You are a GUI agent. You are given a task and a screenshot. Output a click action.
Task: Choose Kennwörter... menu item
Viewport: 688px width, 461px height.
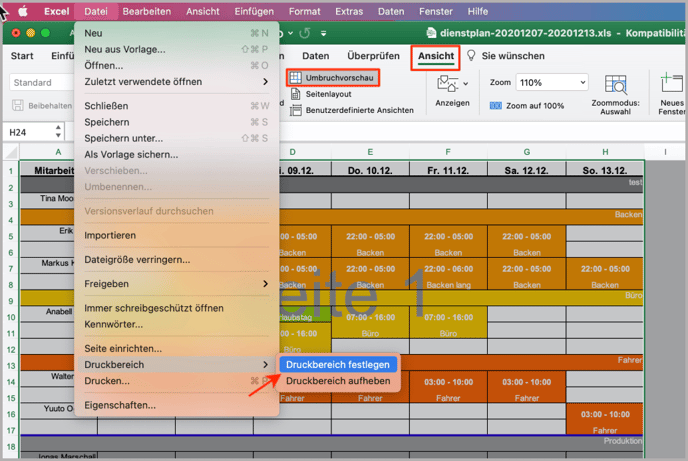tap(176, 324)
